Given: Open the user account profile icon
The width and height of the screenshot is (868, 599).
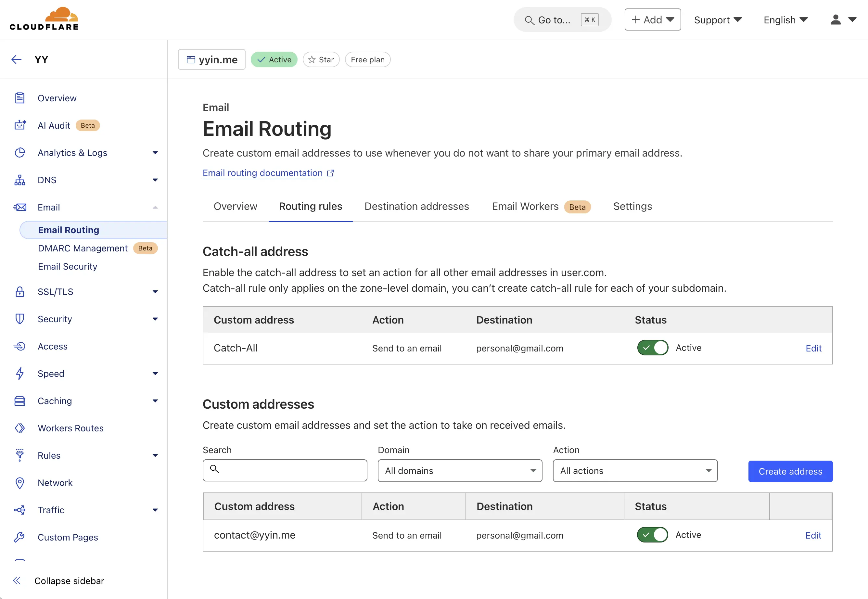Looking at the screenshot, I should [x=835, y=19].
